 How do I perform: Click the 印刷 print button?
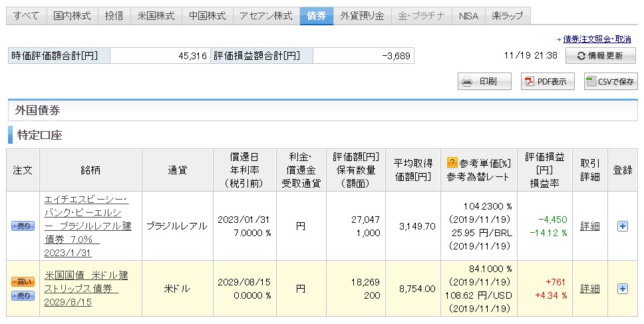pyautogui.click(x=484, y=81)
